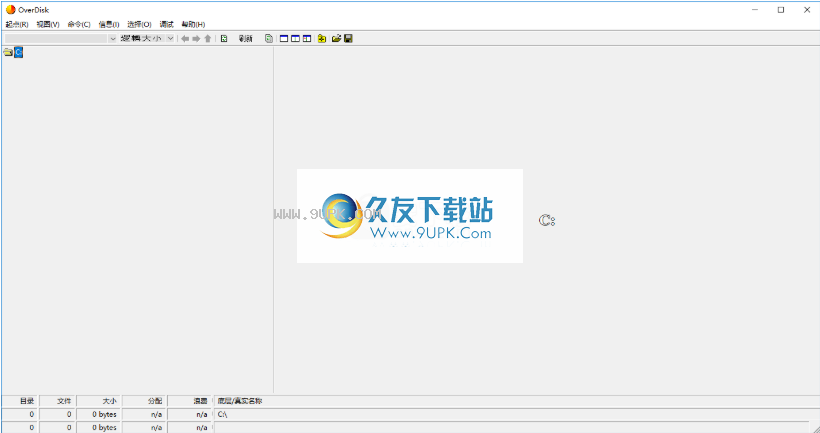
Task: Open the 逻辑大小 size mode dropdown
Action: pos(170,39)
